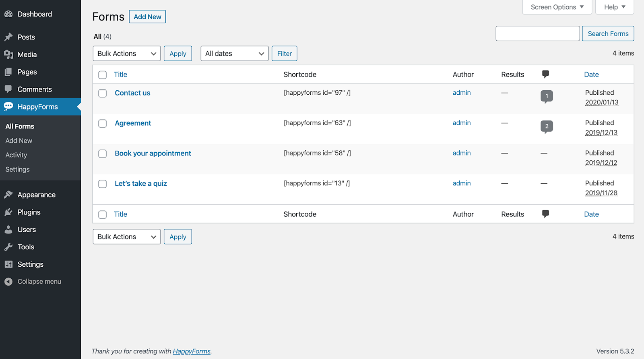Click the 2020/01/13 published date

pyautogui.click(x=602, y=102)
